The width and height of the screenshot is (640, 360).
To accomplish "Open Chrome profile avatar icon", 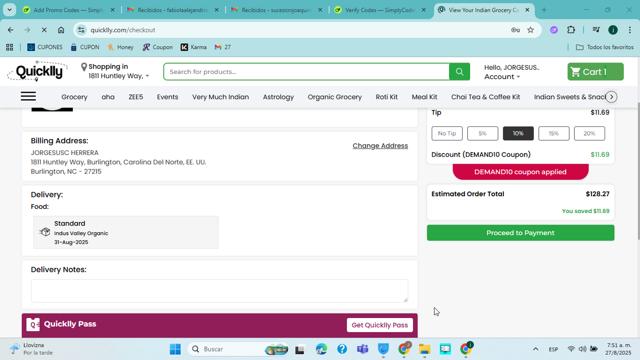I will (x=613, y=30).
